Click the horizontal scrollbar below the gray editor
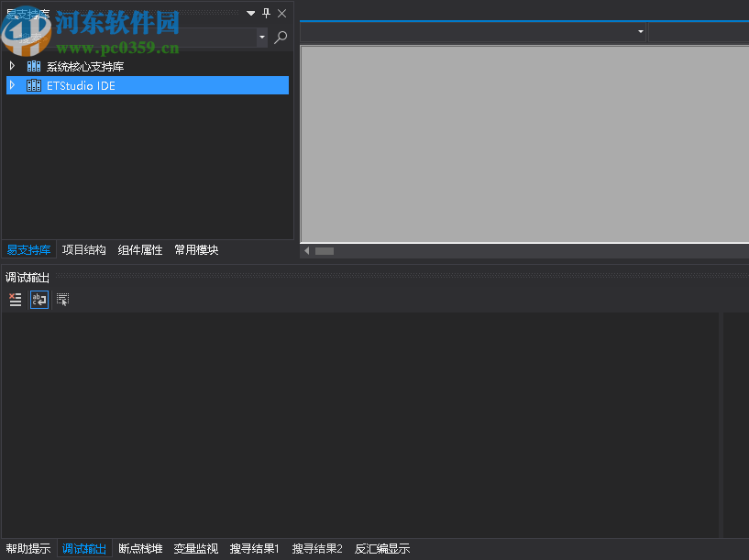This screenshot has width=749, height=560. [x=325, y=250]
